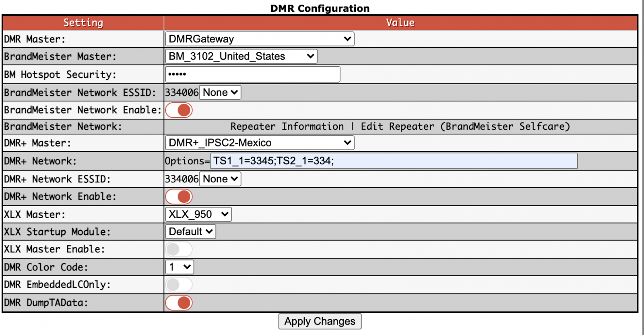The height and width of the screenshot is (335, 644).
Task: Open the XLX Master selector
Action: pyautogui.click(x=198, y=214)
